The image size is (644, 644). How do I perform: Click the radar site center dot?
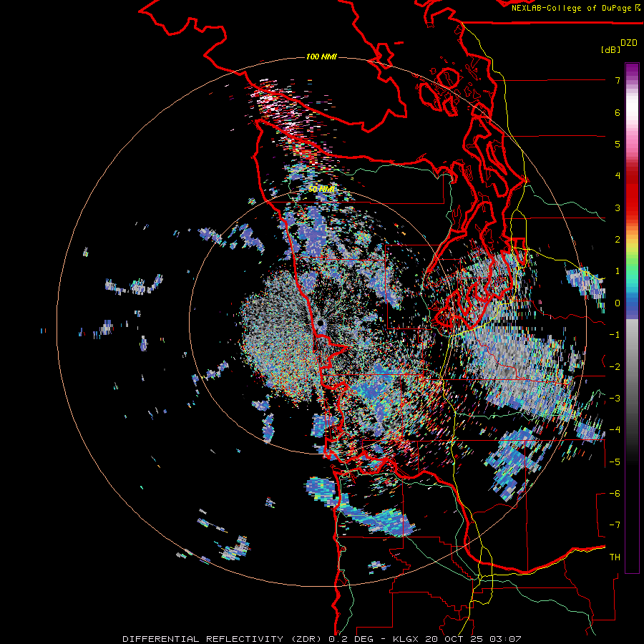coord(321,323)
